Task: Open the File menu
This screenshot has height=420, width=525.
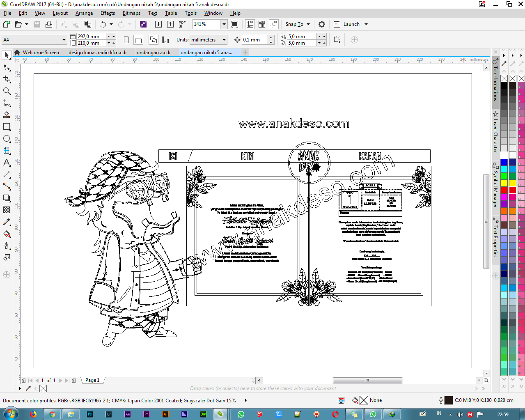Action: pyautogui.click(x=7, y=13)
